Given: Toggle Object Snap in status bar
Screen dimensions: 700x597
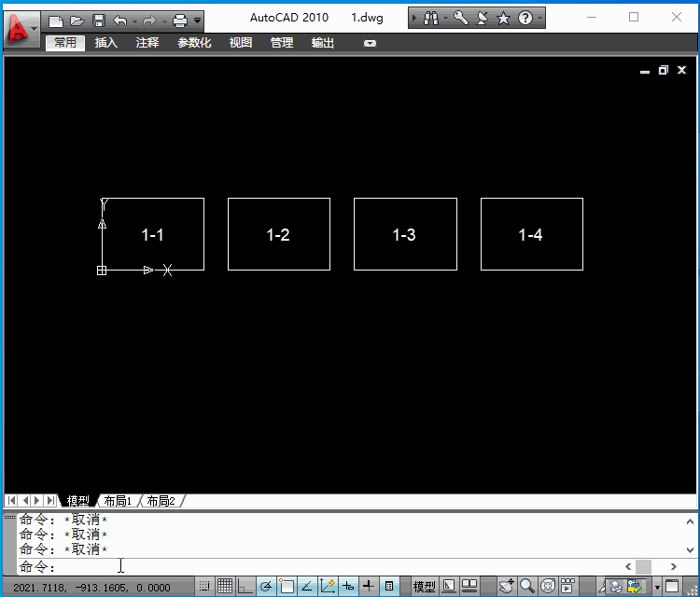Looking at the screenshot, I should tap(287, 586).
